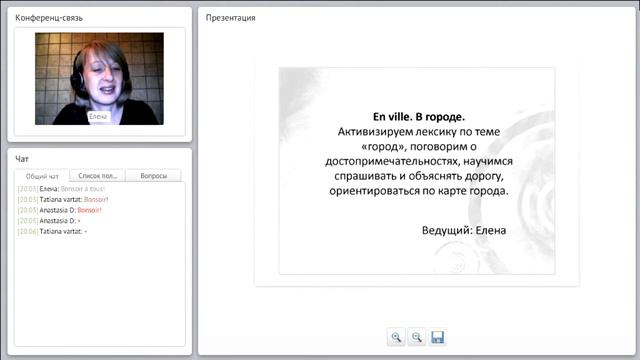Click the Чат panel title
This screenshot has height=360, width=640.
tap(22, 158)
